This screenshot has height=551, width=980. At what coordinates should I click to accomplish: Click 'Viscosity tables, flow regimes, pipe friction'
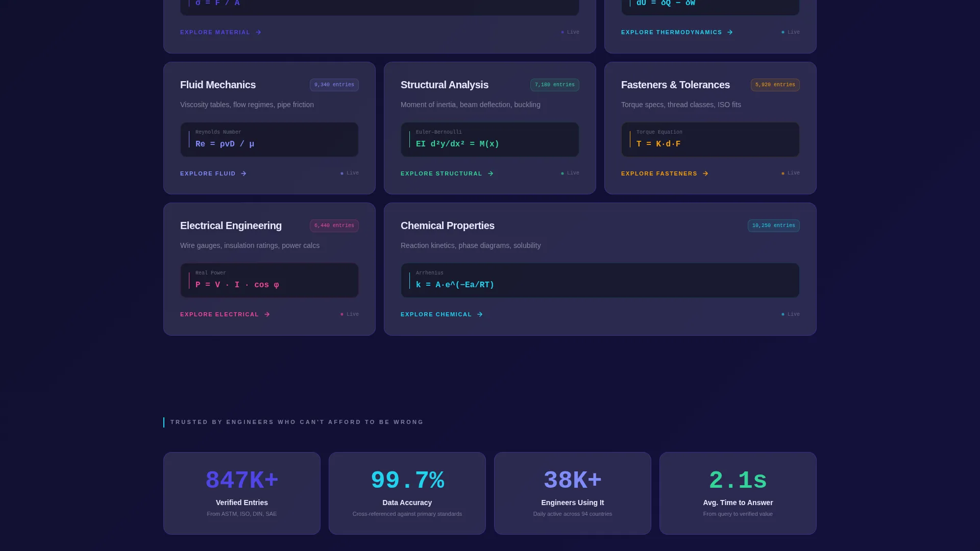247,105
